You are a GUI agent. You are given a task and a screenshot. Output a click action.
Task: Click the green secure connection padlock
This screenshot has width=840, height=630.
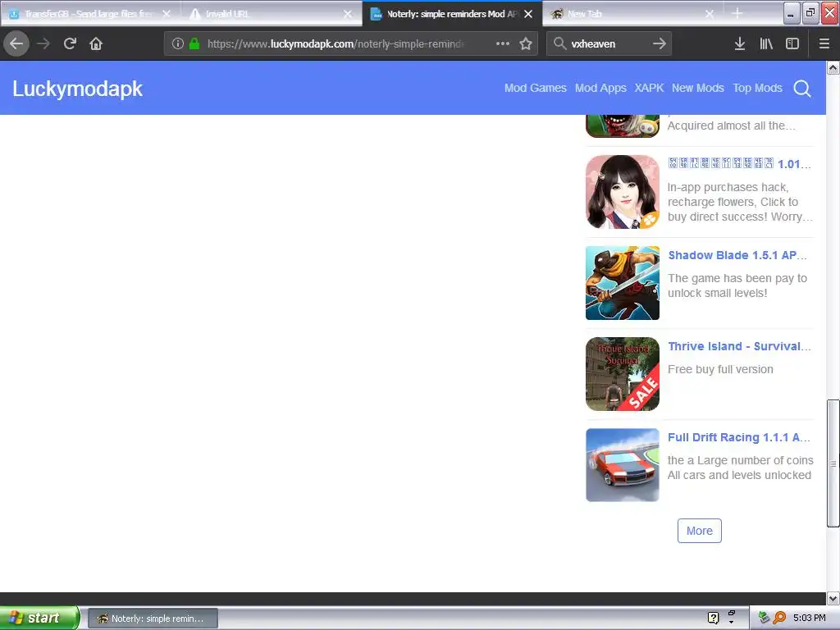pos(194,43)
